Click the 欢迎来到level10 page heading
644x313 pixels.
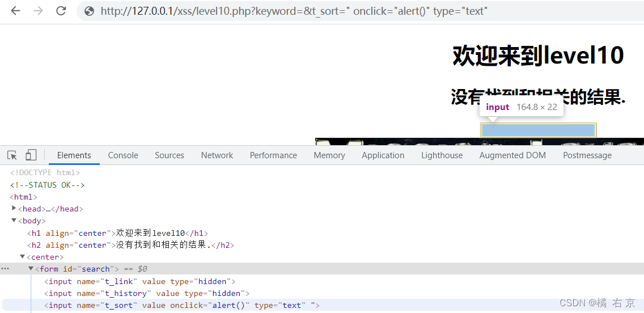click(538, 56)
